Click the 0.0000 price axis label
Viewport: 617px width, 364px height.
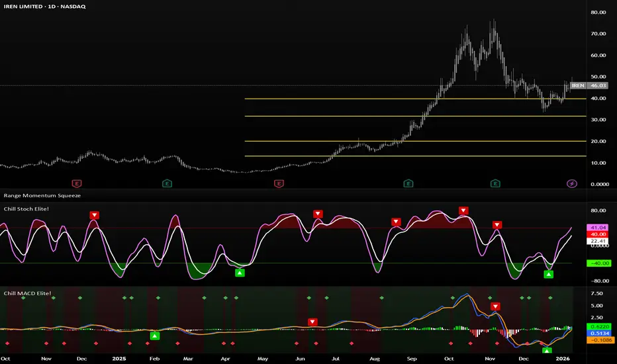(x=600, y=184)
